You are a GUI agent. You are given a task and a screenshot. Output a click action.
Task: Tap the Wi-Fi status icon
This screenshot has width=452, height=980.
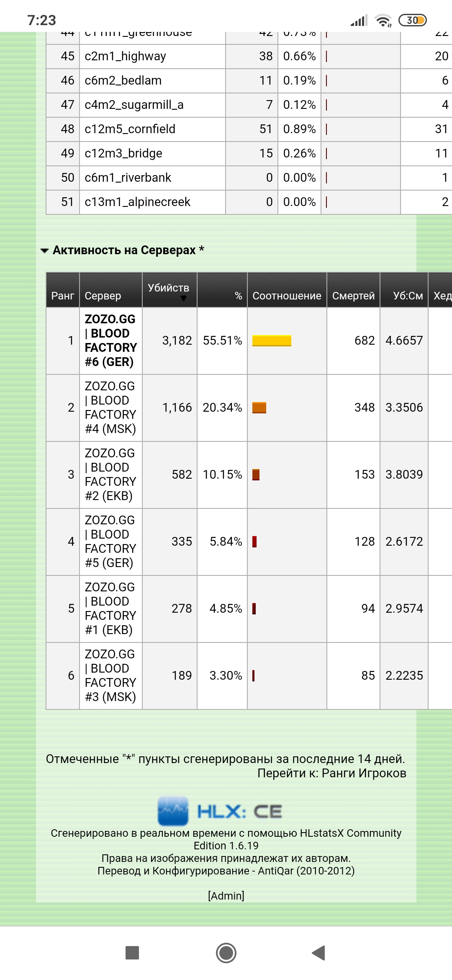(383, 20)
